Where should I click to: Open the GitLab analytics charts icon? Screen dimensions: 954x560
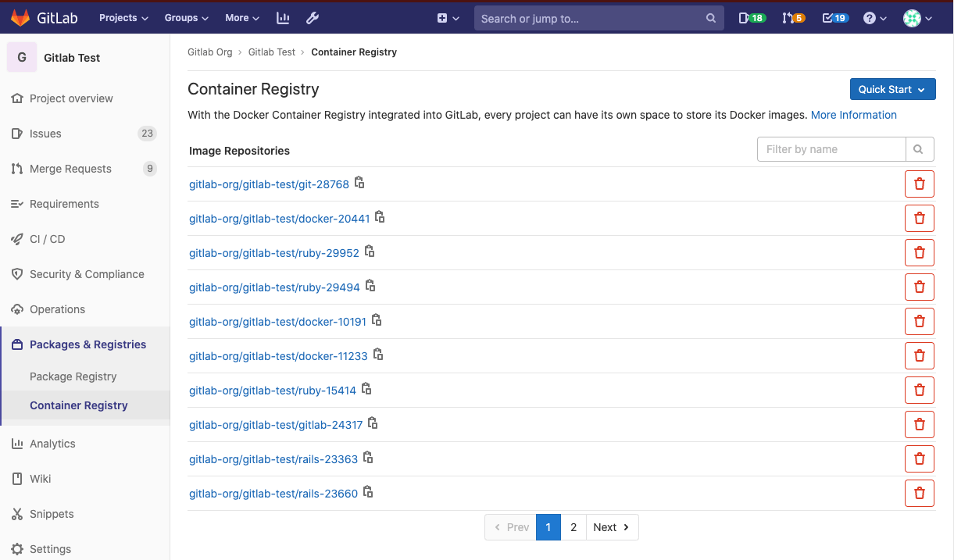[282, 17]
